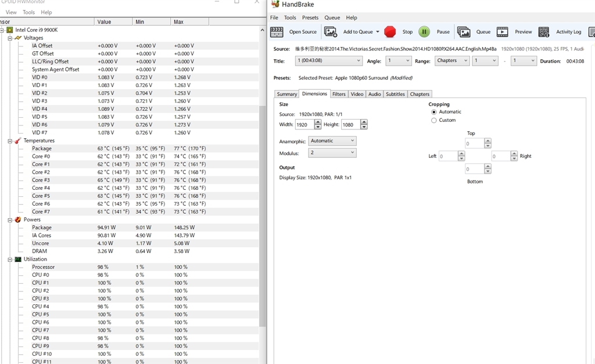
Task: Click the Min column header
Action: click(x=152, y=21)
